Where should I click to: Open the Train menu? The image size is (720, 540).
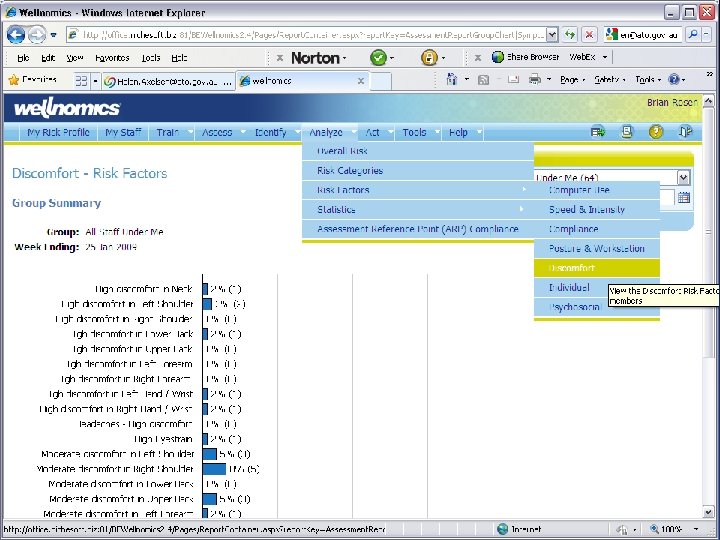pyautogui.click(x=173, y=132)
